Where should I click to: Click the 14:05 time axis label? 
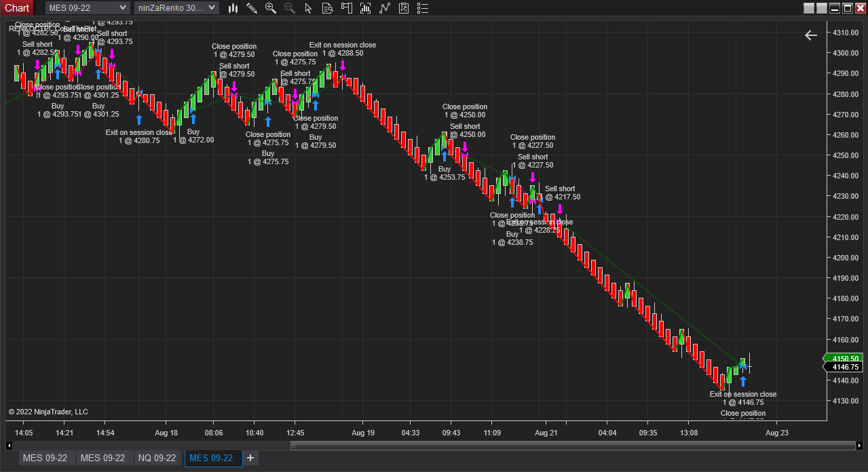click(x=24, y=433)
